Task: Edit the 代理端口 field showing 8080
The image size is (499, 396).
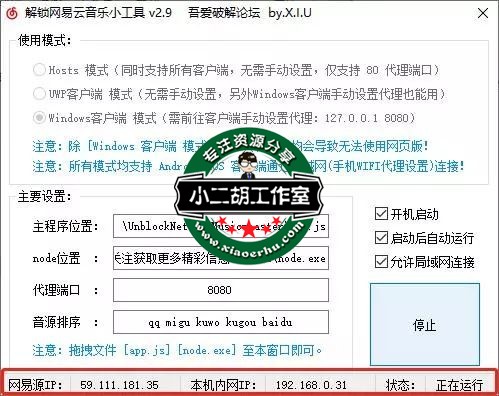Action: pyautogui.click(x=221, y=290)
